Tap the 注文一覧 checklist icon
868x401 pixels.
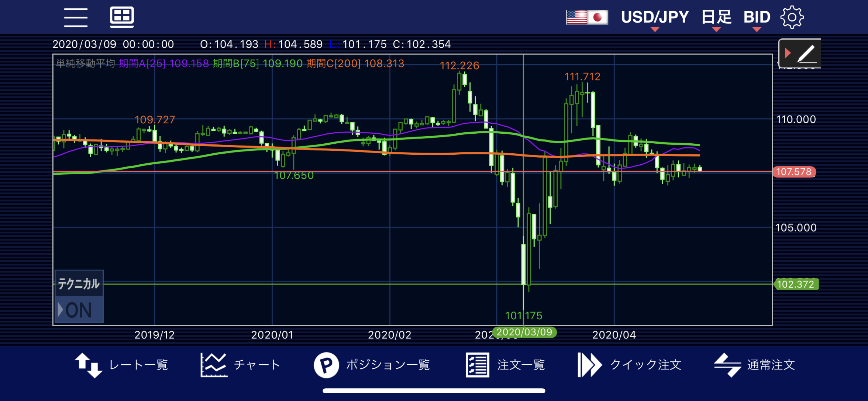click(477, 365)
